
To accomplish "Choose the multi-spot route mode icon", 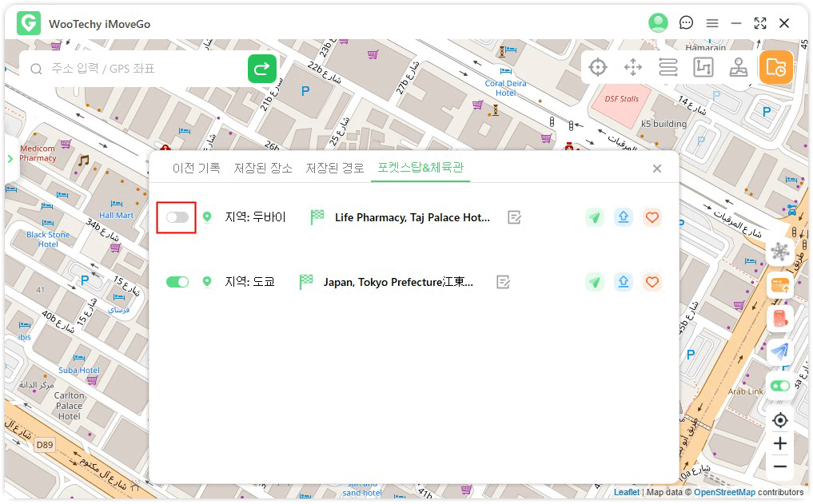I will [668, 68].
